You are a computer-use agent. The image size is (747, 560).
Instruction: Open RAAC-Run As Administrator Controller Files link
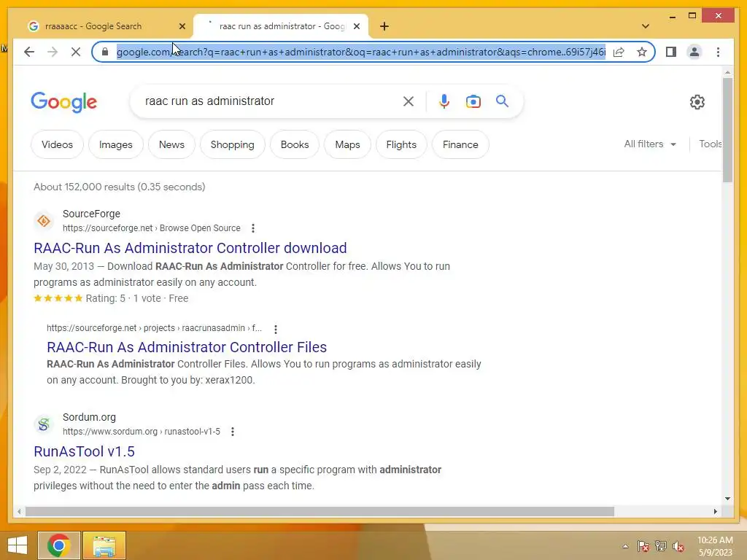(x=187, y=347)
